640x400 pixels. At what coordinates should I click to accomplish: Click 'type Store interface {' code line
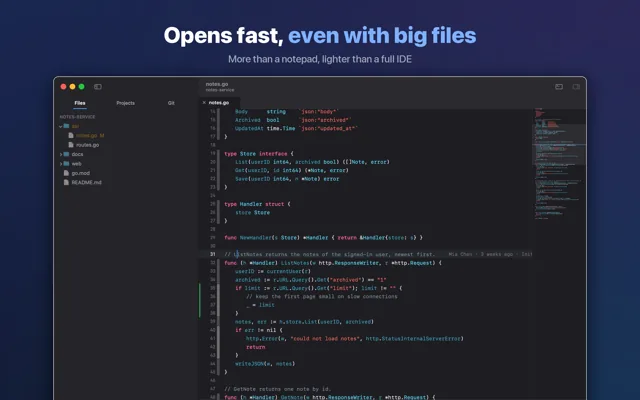point(259,154)
